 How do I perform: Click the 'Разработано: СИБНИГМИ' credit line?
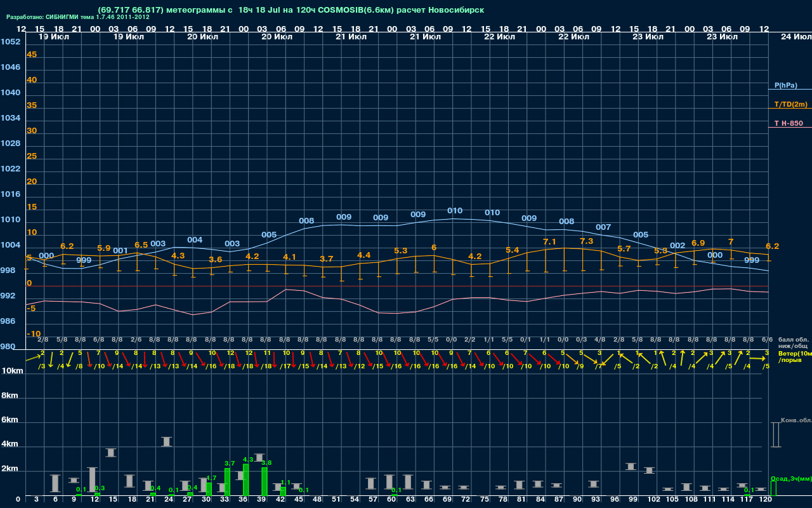[x=78, y=17]
